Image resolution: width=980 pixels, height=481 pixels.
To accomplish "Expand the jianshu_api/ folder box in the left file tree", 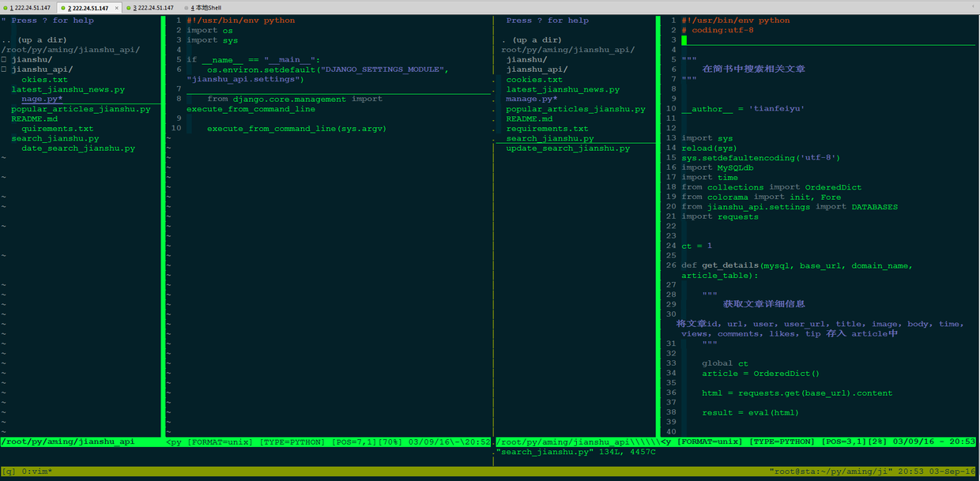I will pos(4,70).
